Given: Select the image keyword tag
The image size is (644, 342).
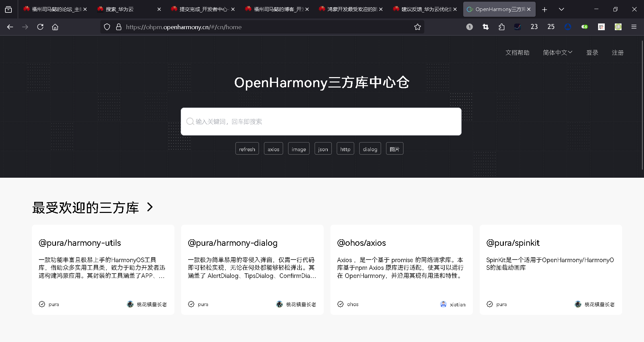Looking at the screenshot, I should click(299, 149).
